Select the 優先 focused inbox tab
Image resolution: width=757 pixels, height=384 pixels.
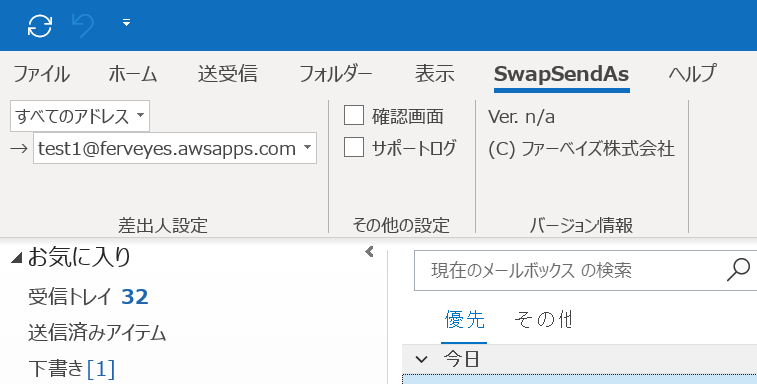pos(464,320)
